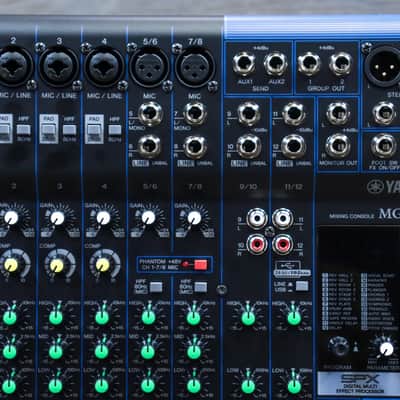Click the GAIN knob on channel 2
The height and width of the screenshot is (400, 400).
click(11, 218)
